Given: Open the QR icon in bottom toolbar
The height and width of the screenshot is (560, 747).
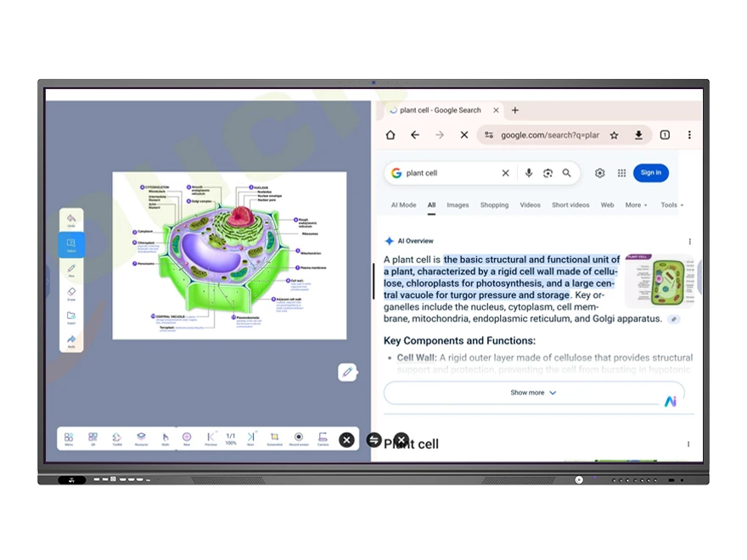Looking at the screenshot, I should point(93,439).
